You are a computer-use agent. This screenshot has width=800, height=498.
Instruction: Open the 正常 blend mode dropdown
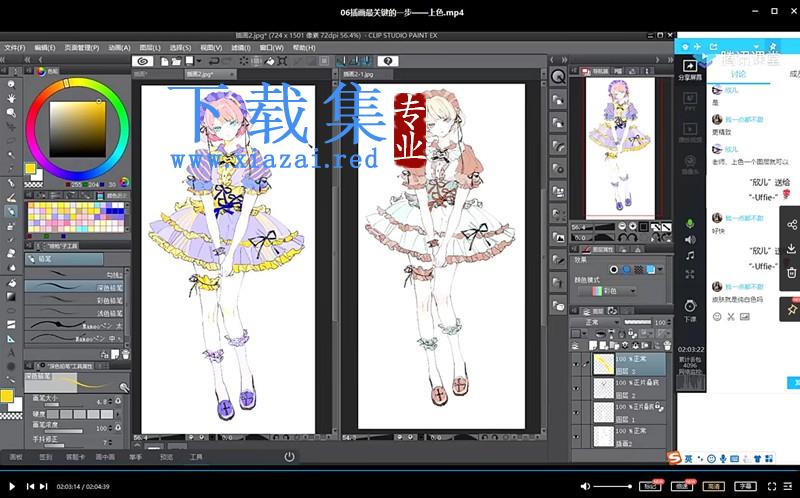595,322
